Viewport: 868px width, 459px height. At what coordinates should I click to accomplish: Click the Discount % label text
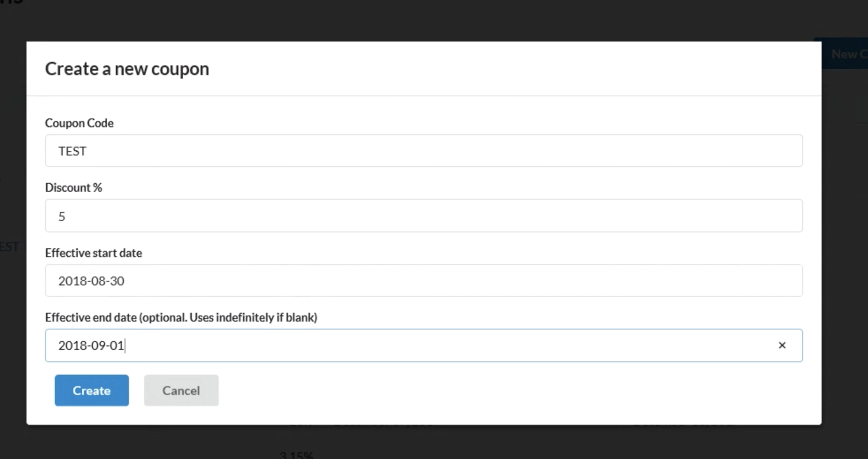click(x=73, y=188)
